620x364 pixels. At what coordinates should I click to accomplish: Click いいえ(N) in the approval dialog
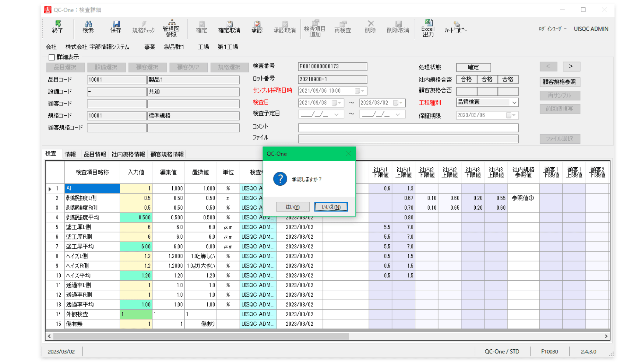click(331, 207)
